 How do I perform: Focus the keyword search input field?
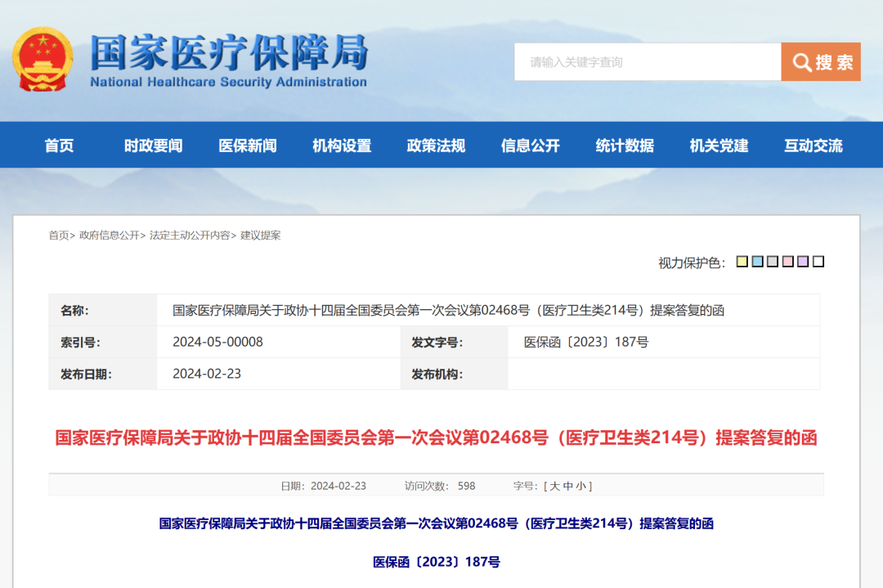(648, 62)
